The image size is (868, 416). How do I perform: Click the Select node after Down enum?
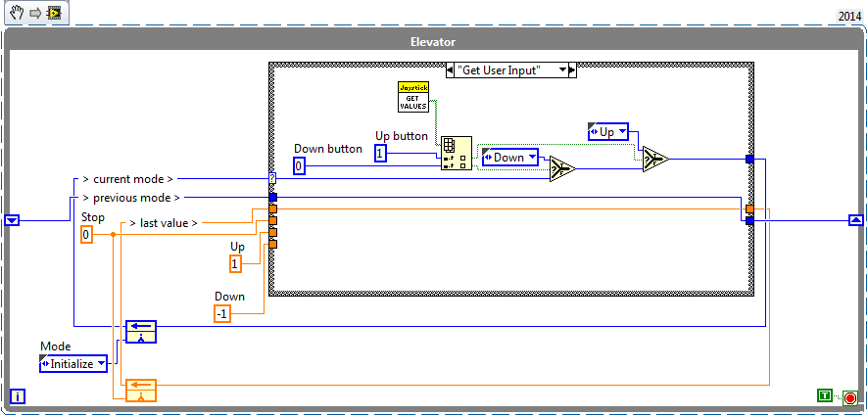coord(562,168)
